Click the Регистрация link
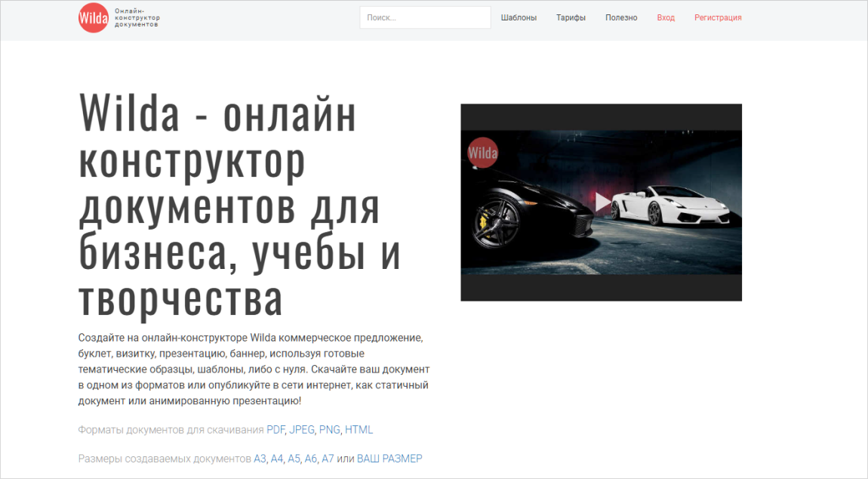868x479 pixels. pyautogui.click(x=718, y=17)
